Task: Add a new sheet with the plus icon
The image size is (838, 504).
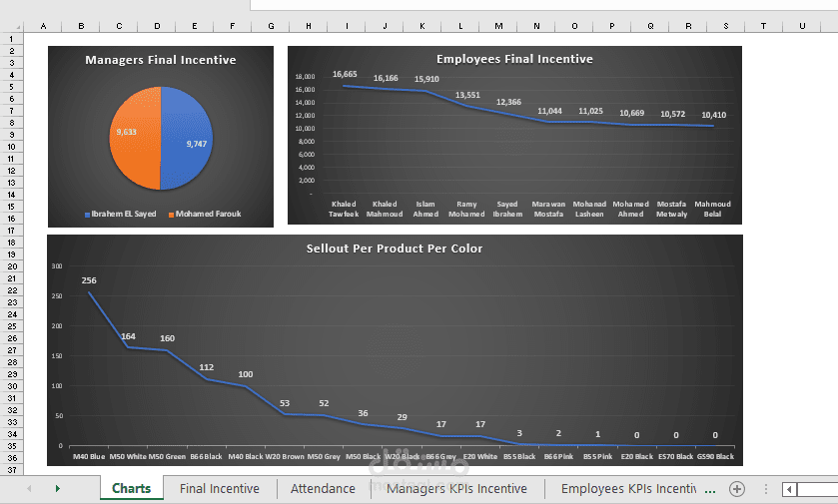Action: (x=737, y=488)
